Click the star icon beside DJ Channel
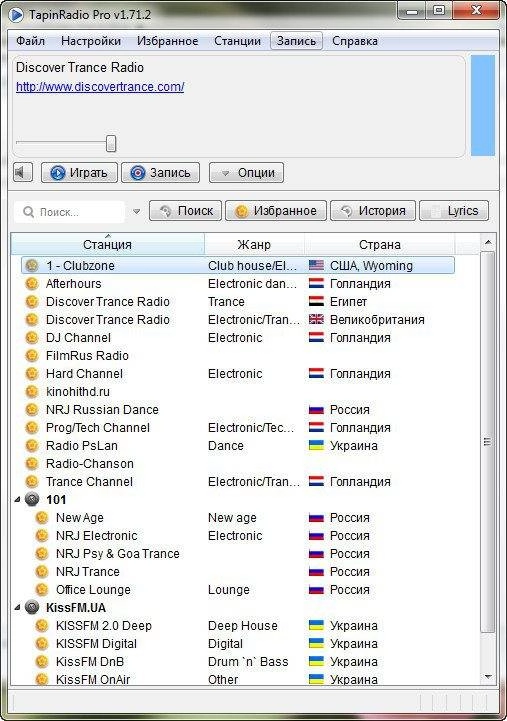The width and height of the screenshot is (507, 721). 32,338
